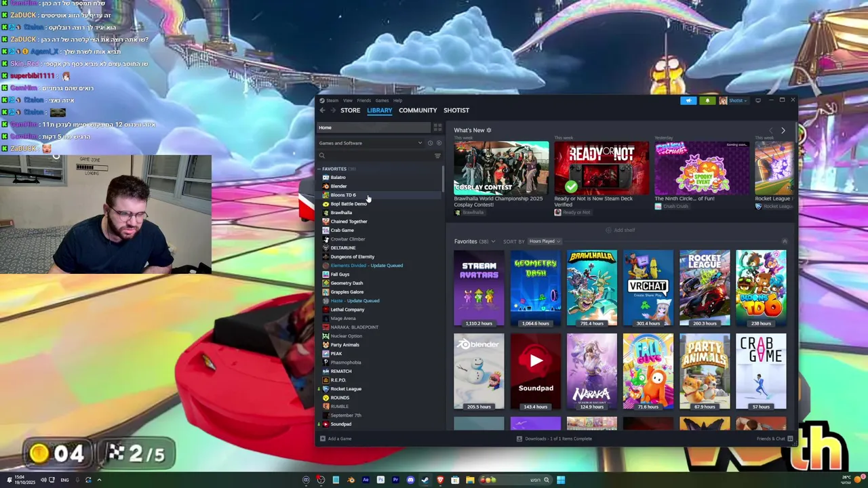The height and width of the screenshot is (488, 868).
Task: Switch to Big Picture mode icon
Action: (758, 100)
